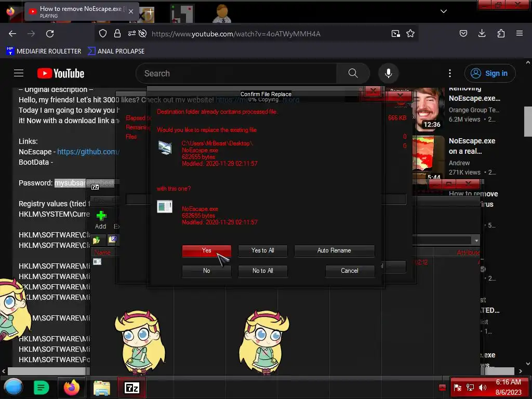Open Pocket save icon
The width and height of the screenshot is (532, 399).
click(x=463, y=33)
